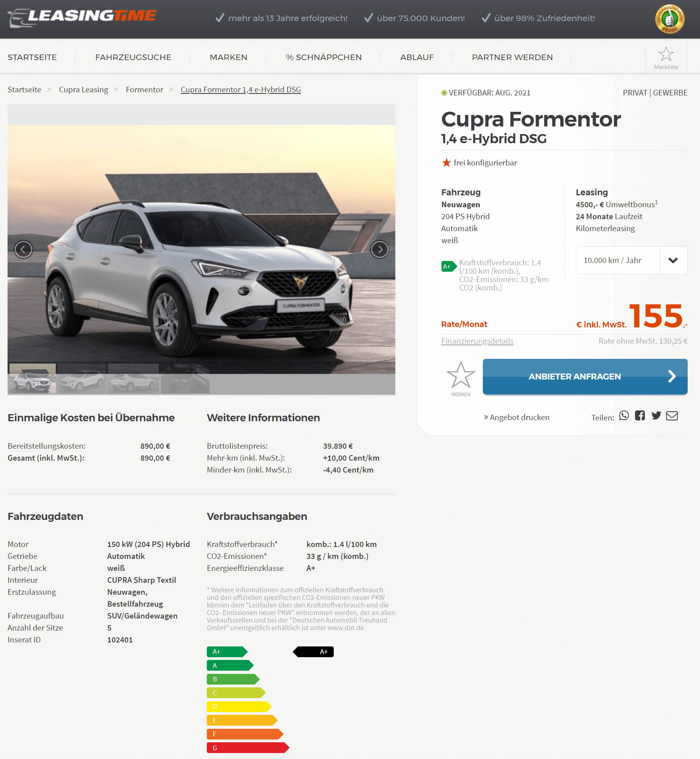Image resolution: width=700 pixels, height=759 pixels.
Task: Click Mehr-km value +10,00 Cent/km
Action: click(x=351, y=458)
